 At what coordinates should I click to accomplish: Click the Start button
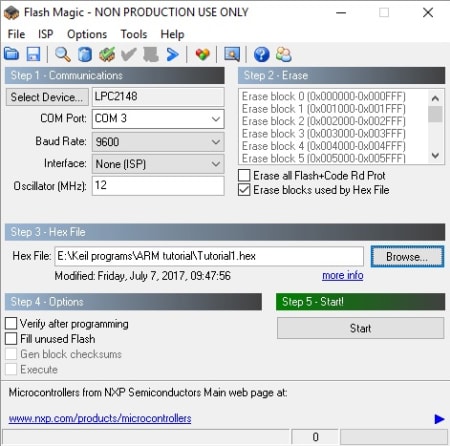pos(360,328)
